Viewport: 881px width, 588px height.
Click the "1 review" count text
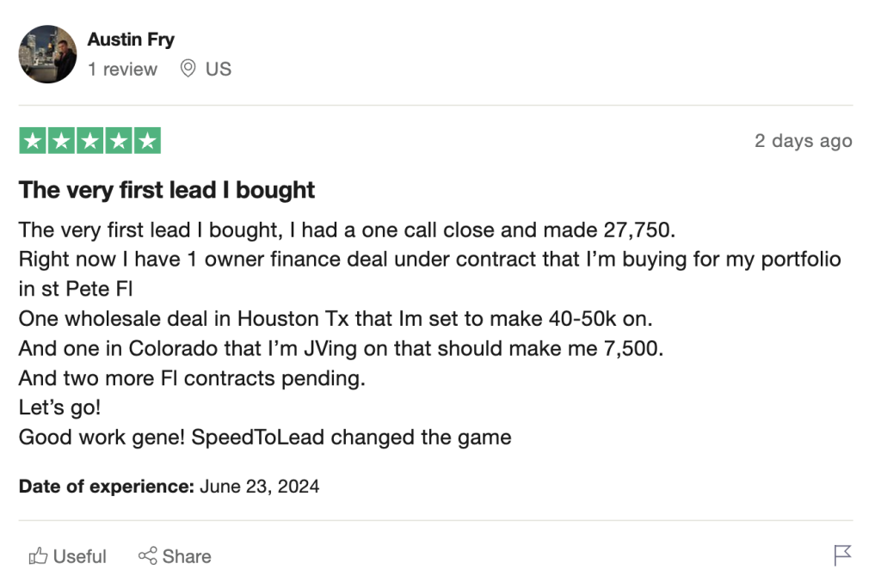[122, 70]
